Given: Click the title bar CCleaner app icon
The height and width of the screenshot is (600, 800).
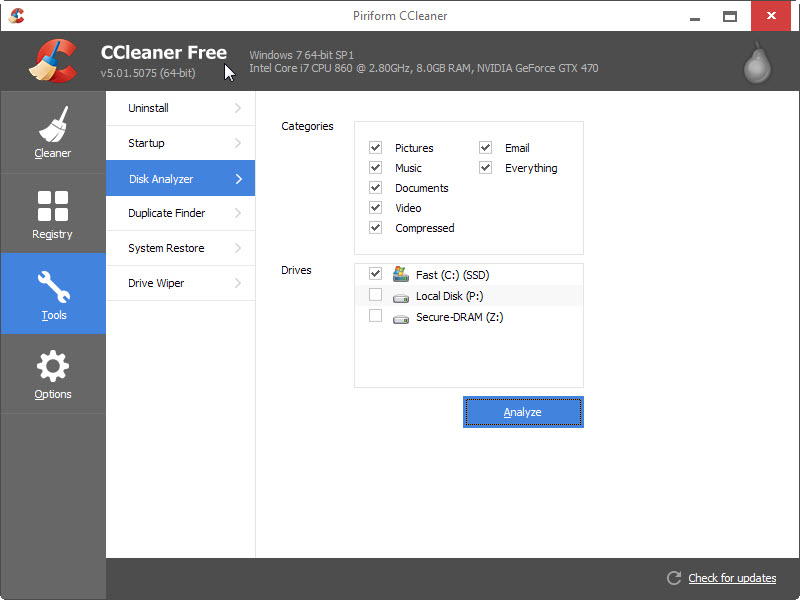Looking at the screenshot, I should [16, 16].
